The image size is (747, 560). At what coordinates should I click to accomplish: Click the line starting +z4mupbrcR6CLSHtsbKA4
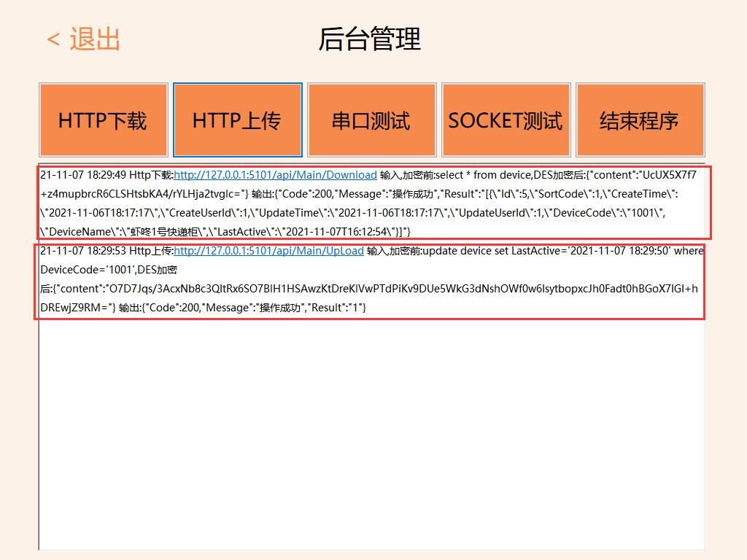(359, 194)
